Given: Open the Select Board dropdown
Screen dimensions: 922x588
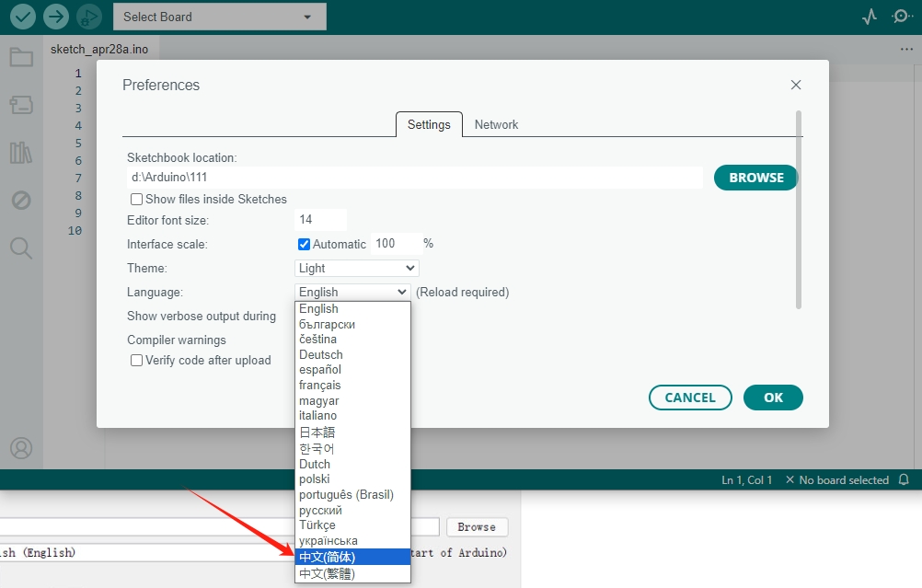Looking at the screenshot, I should pyautogui.click(x=219, y=17).
